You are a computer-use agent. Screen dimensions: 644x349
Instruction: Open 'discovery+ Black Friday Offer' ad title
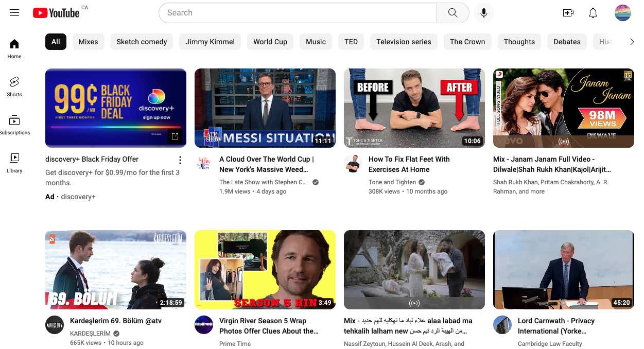click(92, 159)
